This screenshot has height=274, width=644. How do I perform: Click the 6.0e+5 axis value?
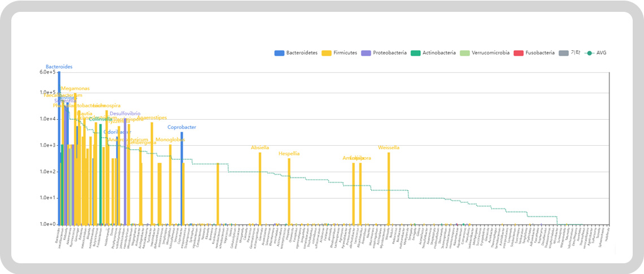point(47,72)
